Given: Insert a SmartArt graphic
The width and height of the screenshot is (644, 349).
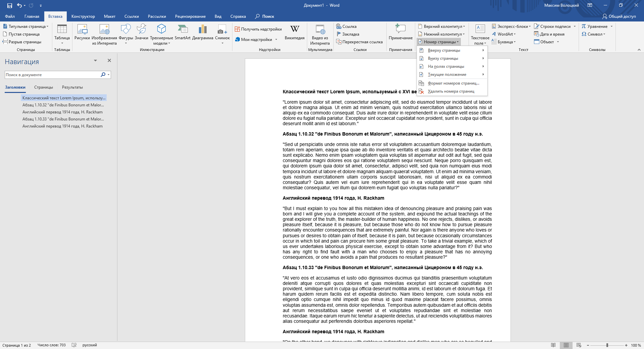Looking at the screenshot, I should point(182,32).
